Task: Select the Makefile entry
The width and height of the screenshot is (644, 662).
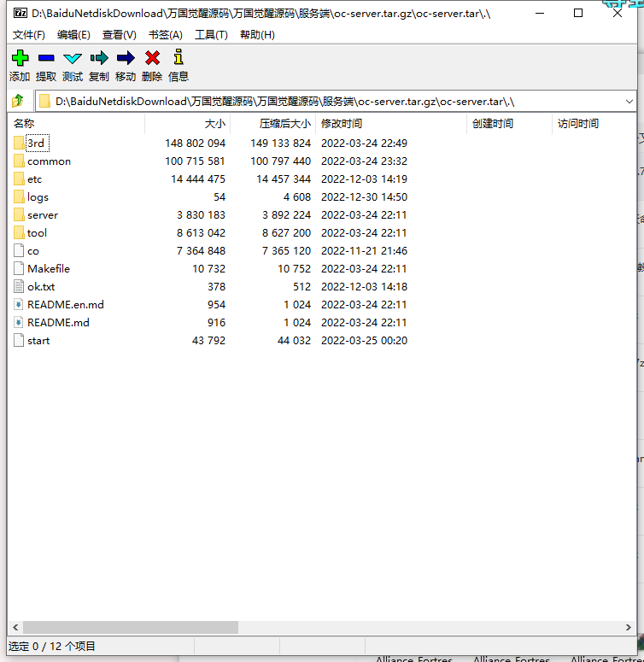Action: (x=48, y=269)
